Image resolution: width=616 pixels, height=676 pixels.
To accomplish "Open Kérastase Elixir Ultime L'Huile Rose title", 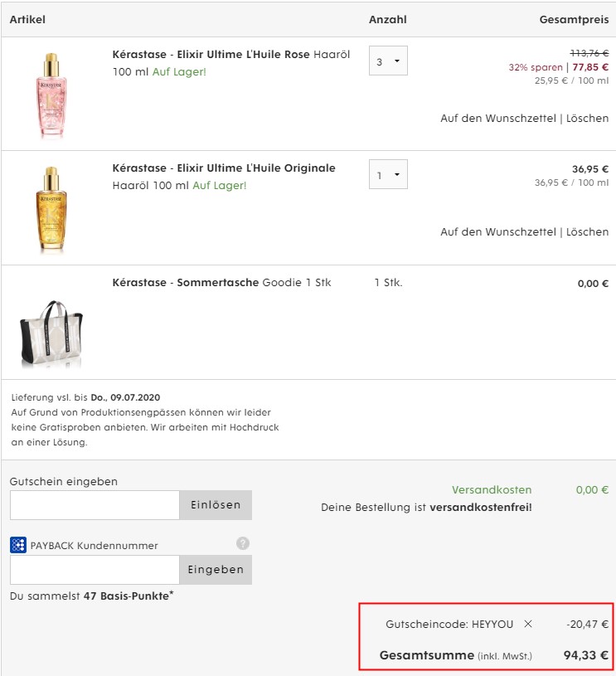I will pos(211,54).
